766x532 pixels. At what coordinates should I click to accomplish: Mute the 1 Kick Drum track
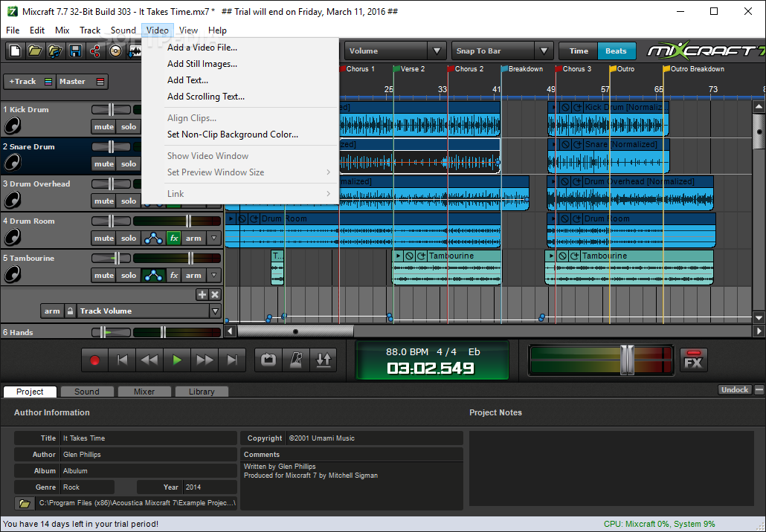pyautogui.click(x=104, y=127)
